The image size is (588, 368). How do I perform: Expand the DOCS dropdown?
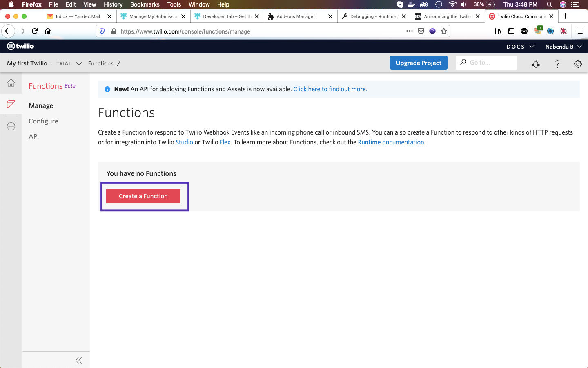click(x=520, y=47)
